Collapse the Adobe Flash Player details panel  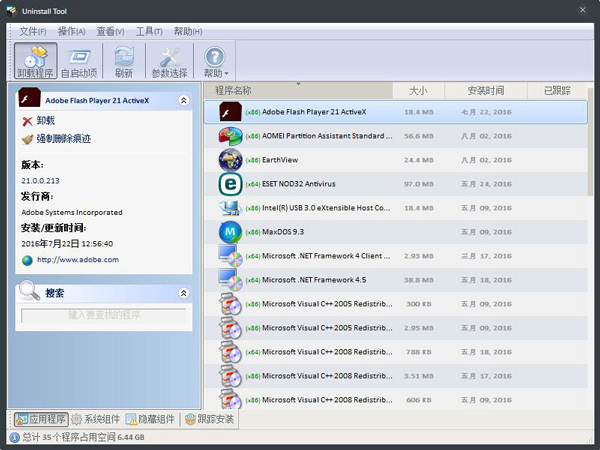coord(184,100)
